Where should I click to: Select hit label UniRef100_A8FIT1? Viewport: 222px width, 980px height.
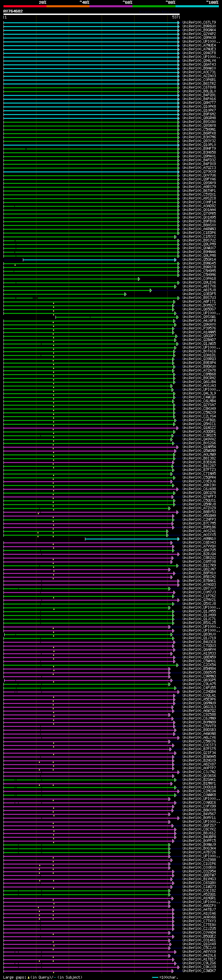click(x=199, y=302)
